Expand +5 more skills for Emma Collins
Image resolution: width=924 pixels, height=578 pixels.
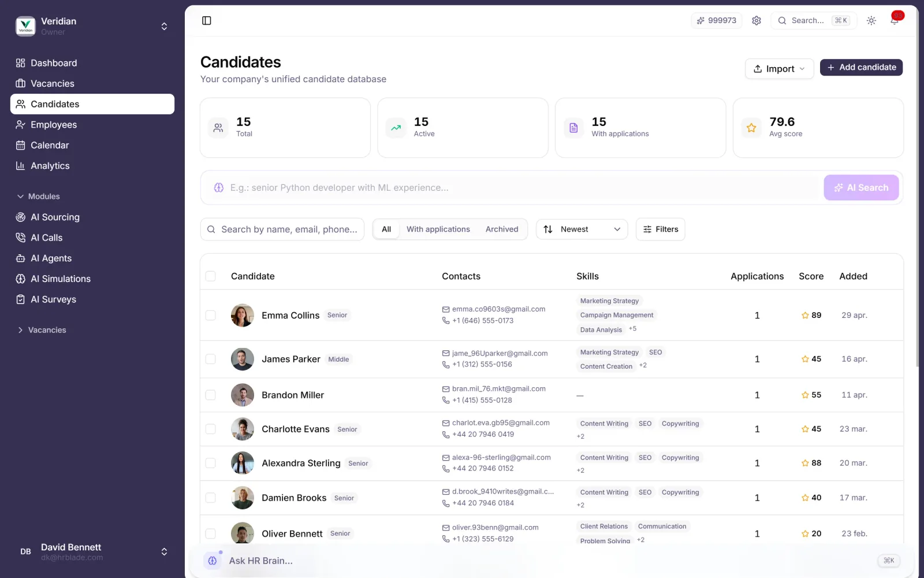pyautogui.click(x=633, y=329)
